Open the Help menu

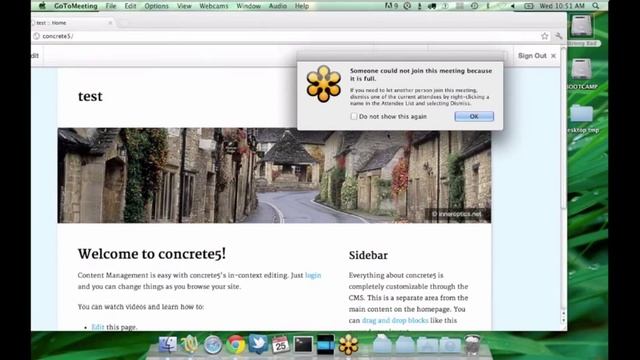[302, 6]
